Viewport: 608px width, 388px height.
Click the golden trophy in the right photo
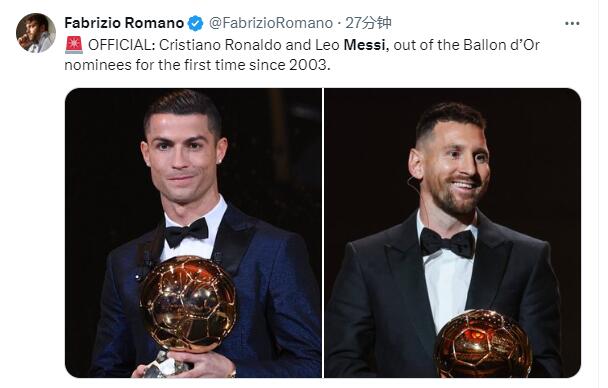[483, 344]
